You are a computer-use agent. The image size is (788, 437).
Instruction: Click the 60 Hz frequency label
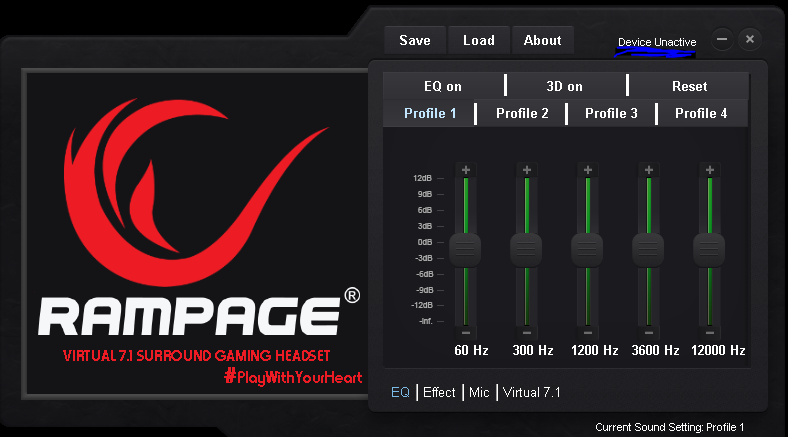point(471,350)
